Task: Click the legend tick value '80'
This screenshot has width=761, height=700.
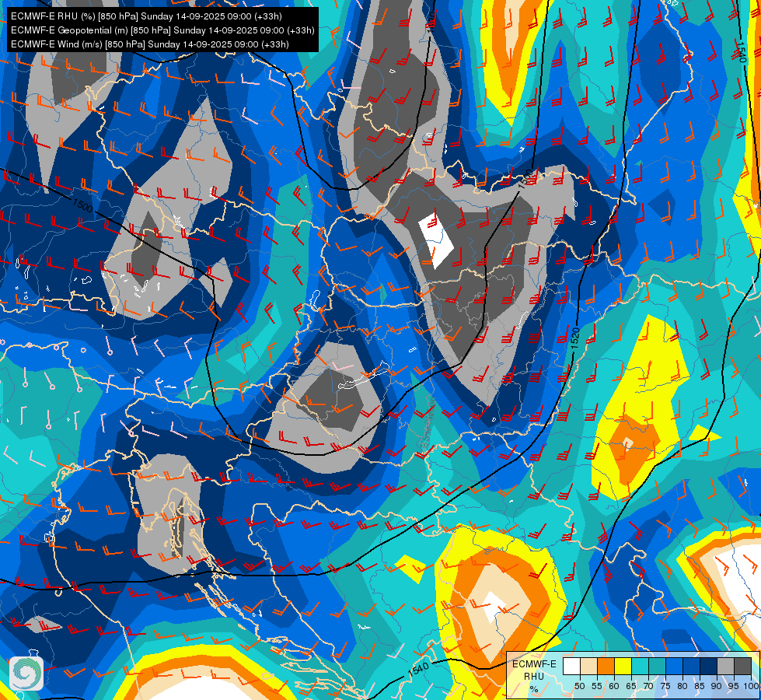Action: [x=682, y=686]
